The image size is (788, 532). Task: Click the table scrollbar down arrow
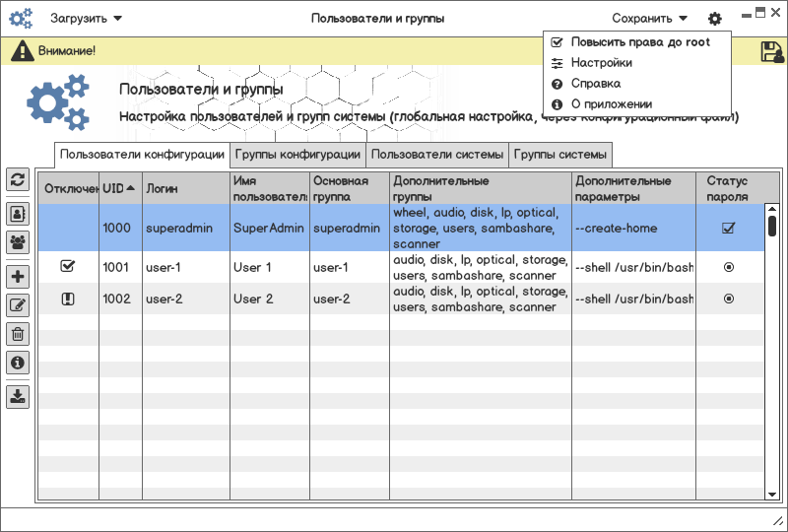point(772,493)
